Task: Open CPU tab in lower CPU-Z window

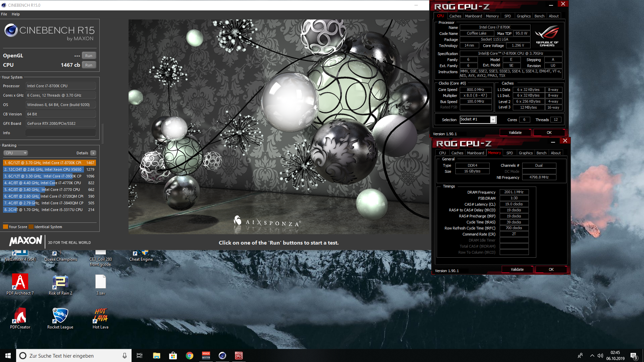Action: click(x=443, y=153)
